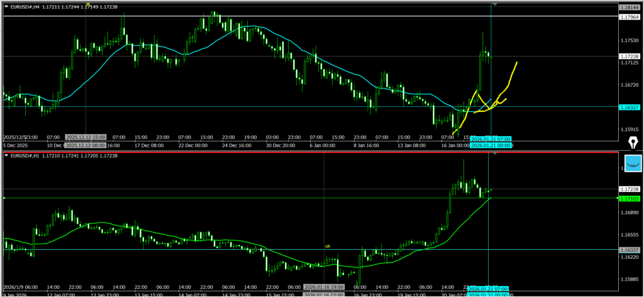The height and width of the screenshot is (297, 644).
Task: Click the 1.17964 price label in H4 chart
Action: point(629,17)
